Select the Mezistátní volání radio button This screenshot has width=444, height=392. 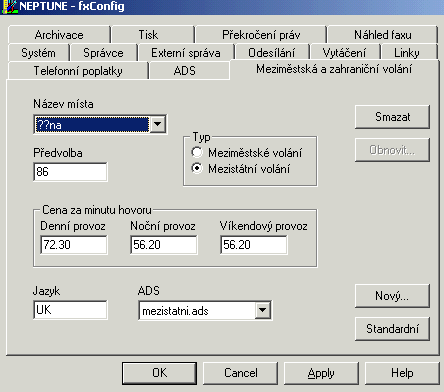pos(197,169)
